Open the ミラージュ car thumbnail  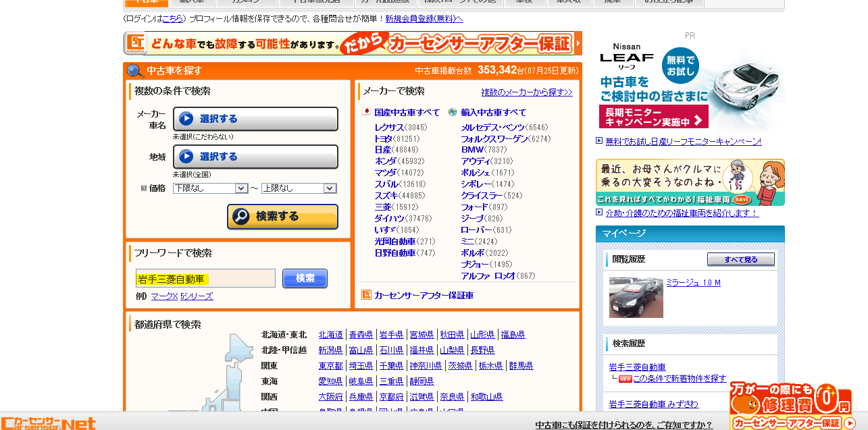pyautogui.click(x=636, y=298)
